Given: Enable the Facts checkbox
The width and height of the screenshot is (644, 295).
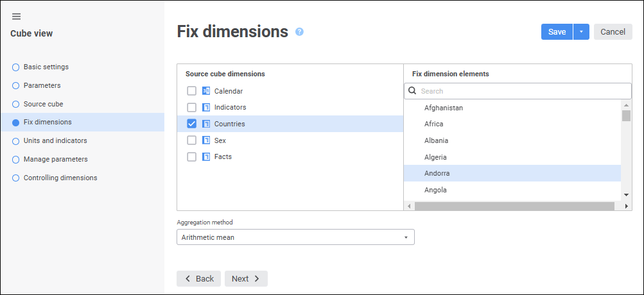Looking at the screenshot, I should coord(191,156).
